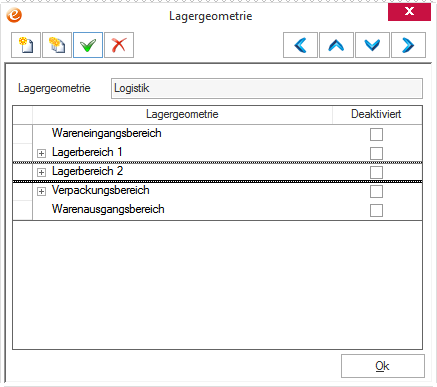This screenshot has height=387, width=437.
Task: Go to last record with right arrow
Action: 408,45
